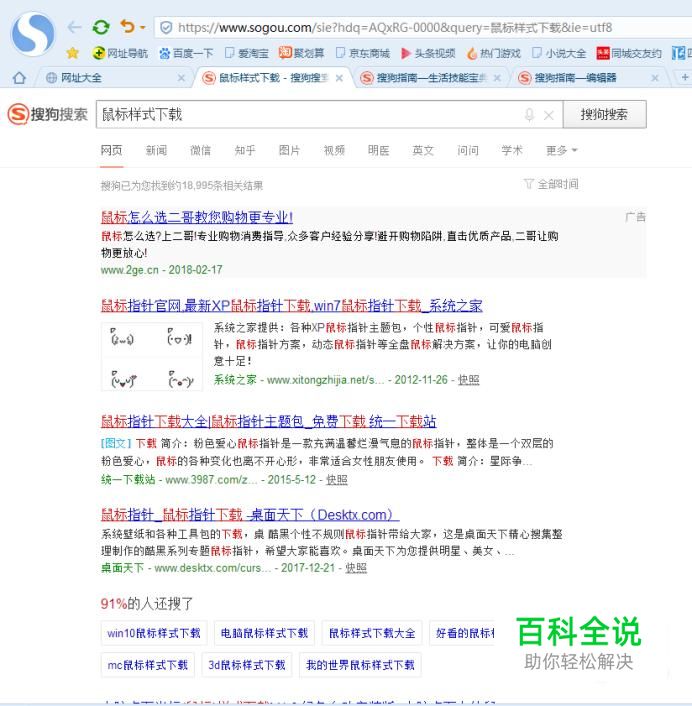Open 爱淘宝 bookmark
Screen dimensions: 692x706
247,53
